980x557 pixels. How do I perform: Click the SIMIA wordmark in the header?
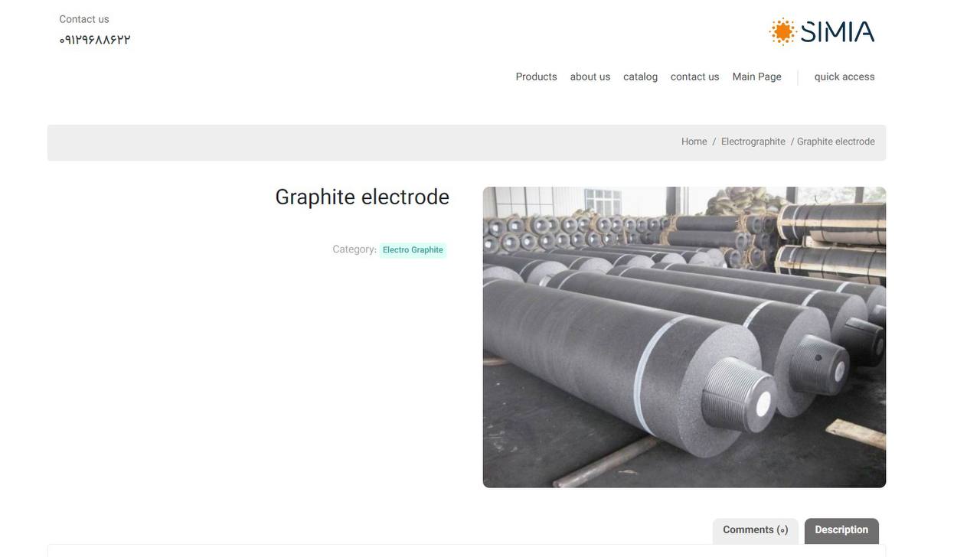pos(838,32)
